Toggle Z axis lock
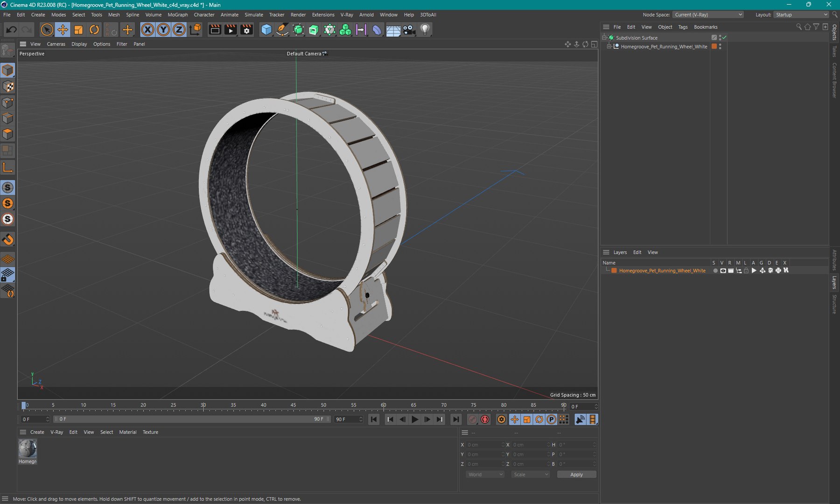The width and height of the screenshot is (840, 504). (x=179, y=30)
